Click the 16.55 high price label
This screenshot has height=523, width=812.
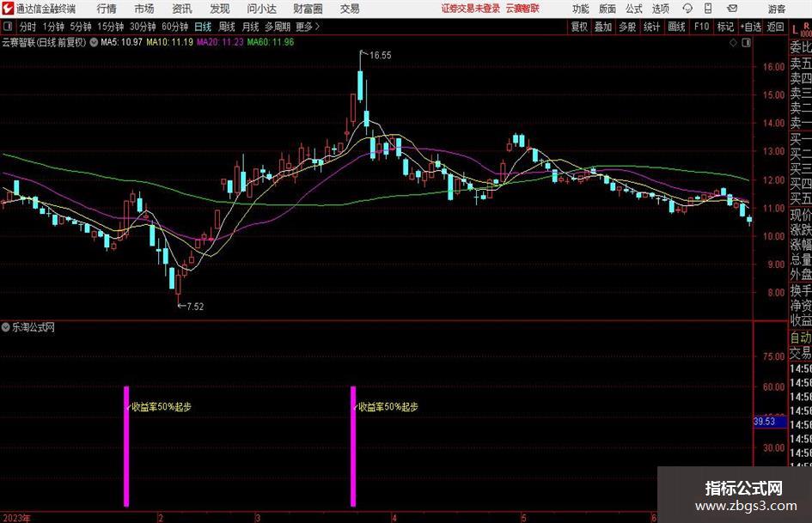381,56
